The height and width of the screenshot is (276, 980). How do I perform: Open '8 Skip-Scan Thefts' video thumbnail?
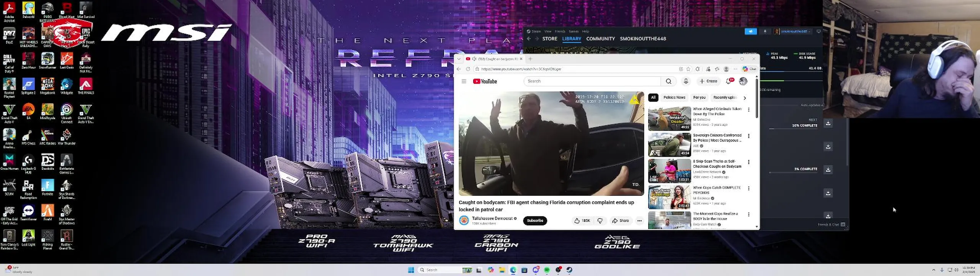(669, 171)
